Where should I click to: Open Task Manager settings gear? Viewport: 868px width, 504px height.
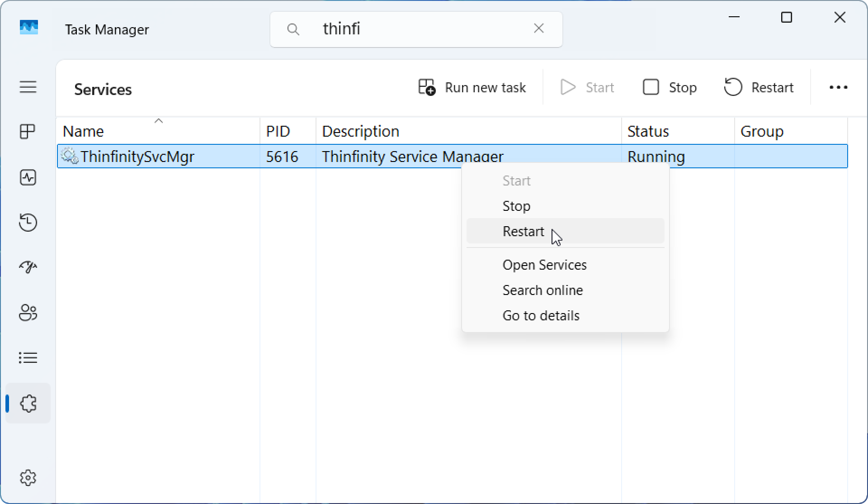coord(28,478)
